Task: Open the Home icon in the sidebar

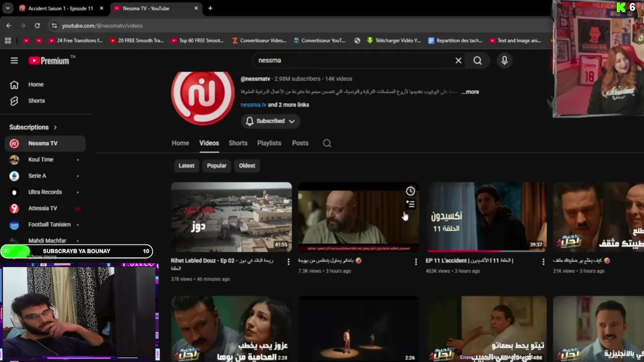Action: 14,84
